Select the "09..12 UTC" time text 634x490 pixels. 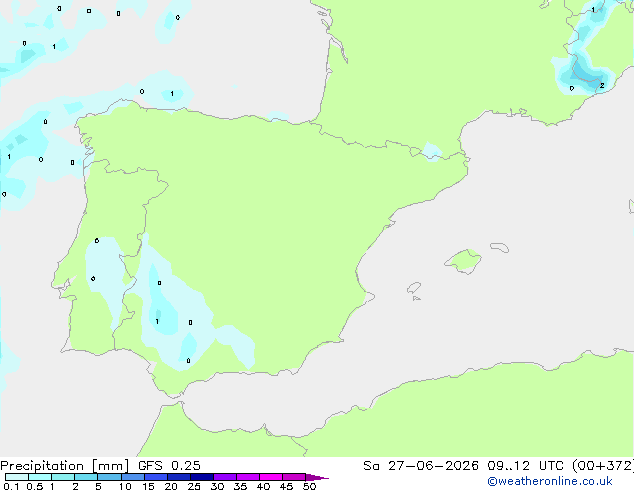pos(525,466)
